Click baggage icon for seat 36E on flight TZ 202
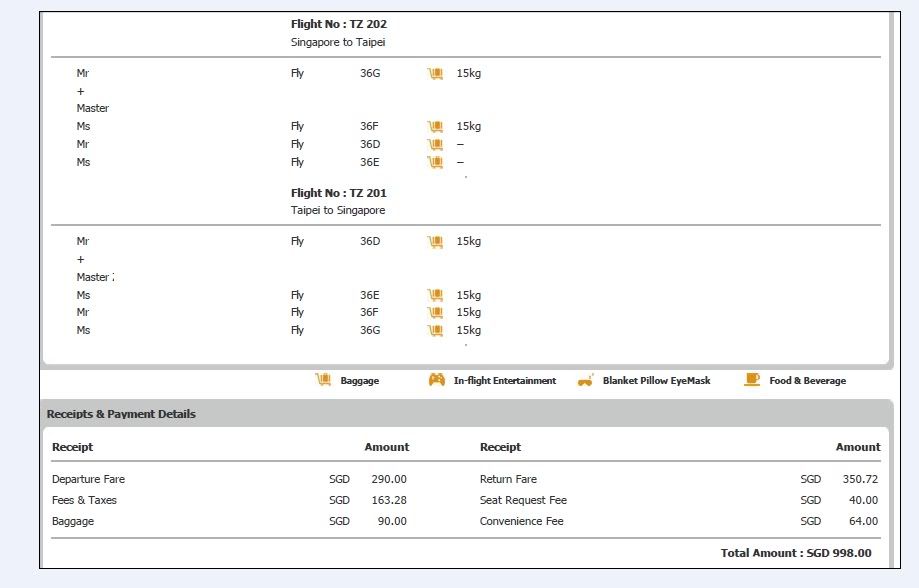 (x=435, y=162)
